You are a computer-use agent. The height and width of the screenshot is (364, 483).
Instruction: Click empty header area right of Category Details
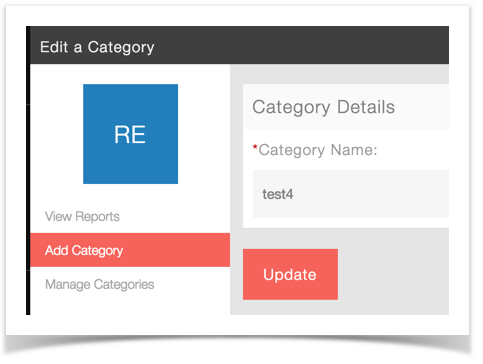click(422, 107)
